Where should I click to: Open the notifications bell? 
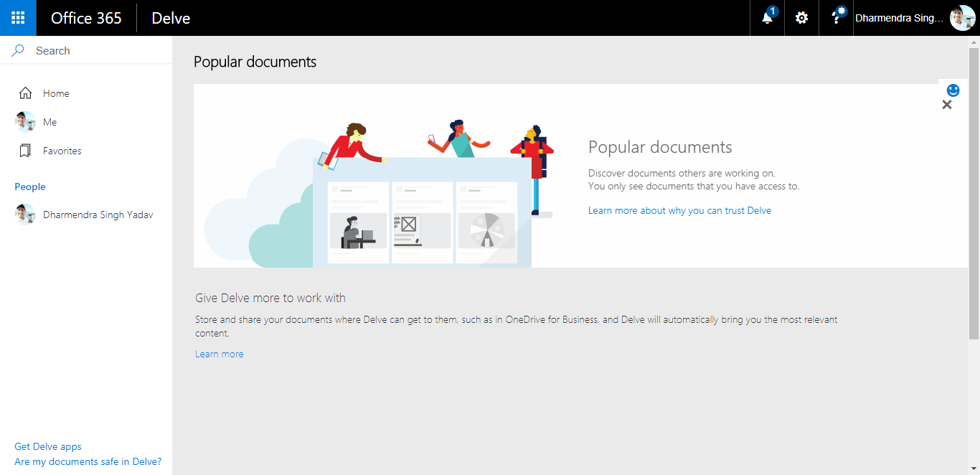pos(768,18)
